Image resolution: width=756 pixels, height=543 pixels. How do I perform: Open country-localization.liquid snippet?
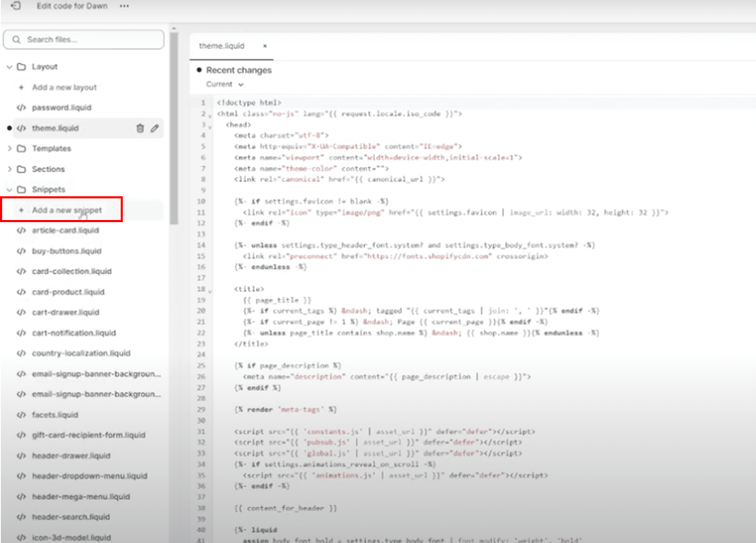coord(81,353)
